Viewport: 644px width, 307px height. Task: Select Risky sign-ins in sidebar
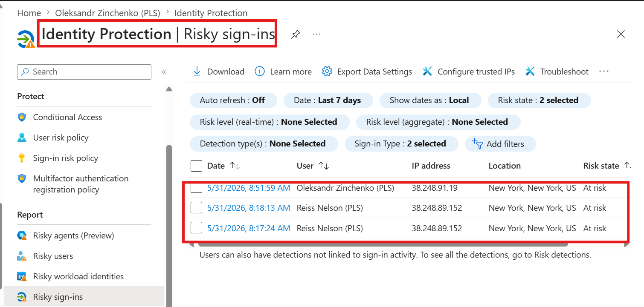click(x=84, y=297)
